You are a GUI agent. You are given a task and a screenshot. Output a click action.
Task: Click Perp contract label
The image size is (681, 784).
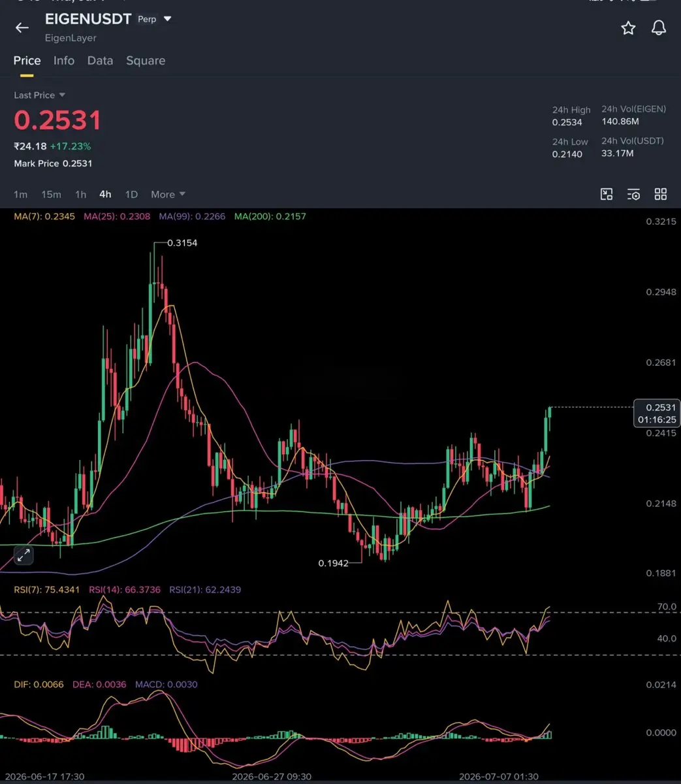click(147, 19)
